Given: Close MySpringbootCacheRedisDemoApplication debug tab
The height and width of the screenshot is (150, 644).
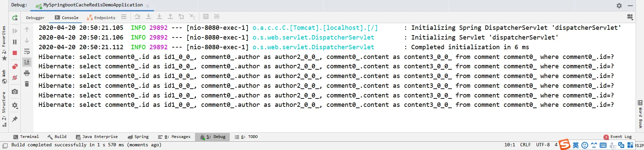Looking at the screenshot, I should coord(148,6).
